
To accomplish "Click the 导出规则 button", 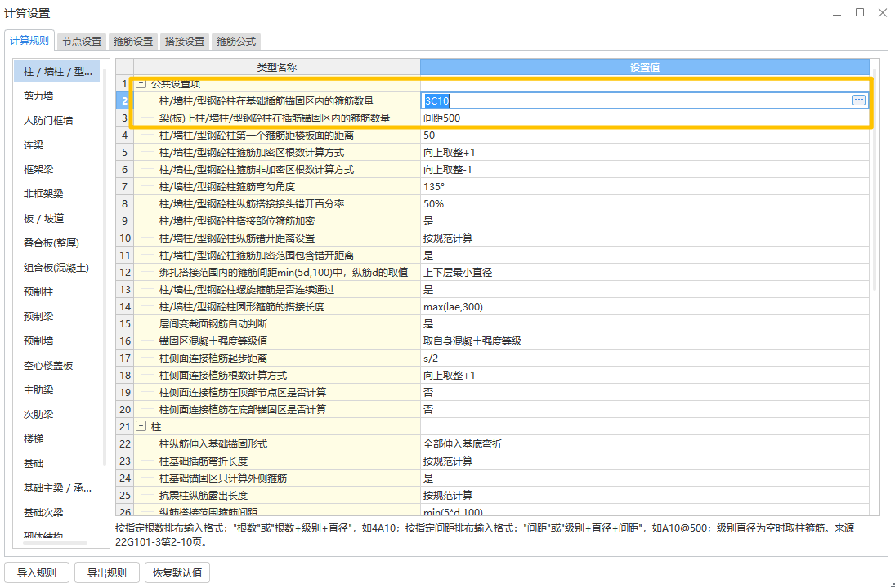I will tap(107, 572).
